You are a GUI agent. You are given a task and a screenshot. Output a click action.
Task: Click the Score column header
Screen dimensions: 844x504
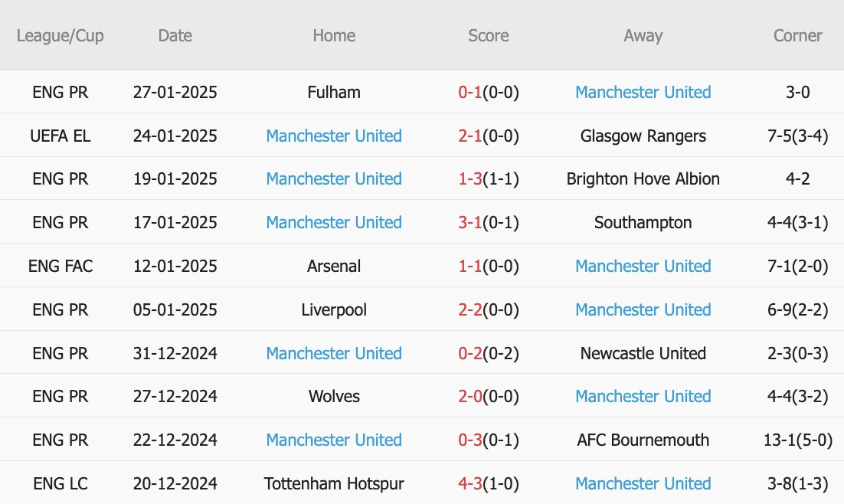[488, 35]
